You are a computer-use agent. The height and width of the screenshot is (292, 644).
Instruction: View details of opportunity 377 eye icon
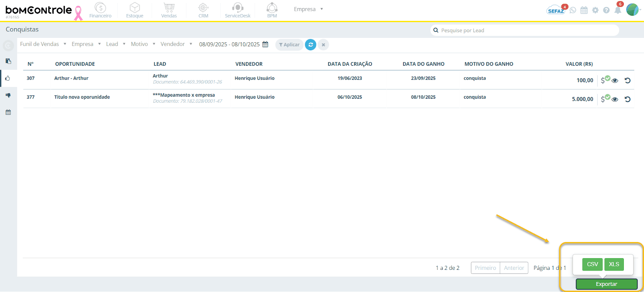click(x=615, y=99)
